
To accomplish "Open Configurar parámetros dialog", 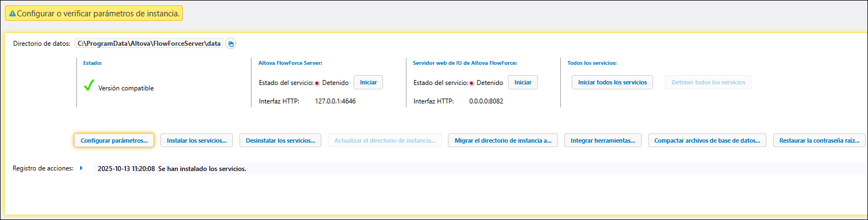I will [x=114, y=140].
